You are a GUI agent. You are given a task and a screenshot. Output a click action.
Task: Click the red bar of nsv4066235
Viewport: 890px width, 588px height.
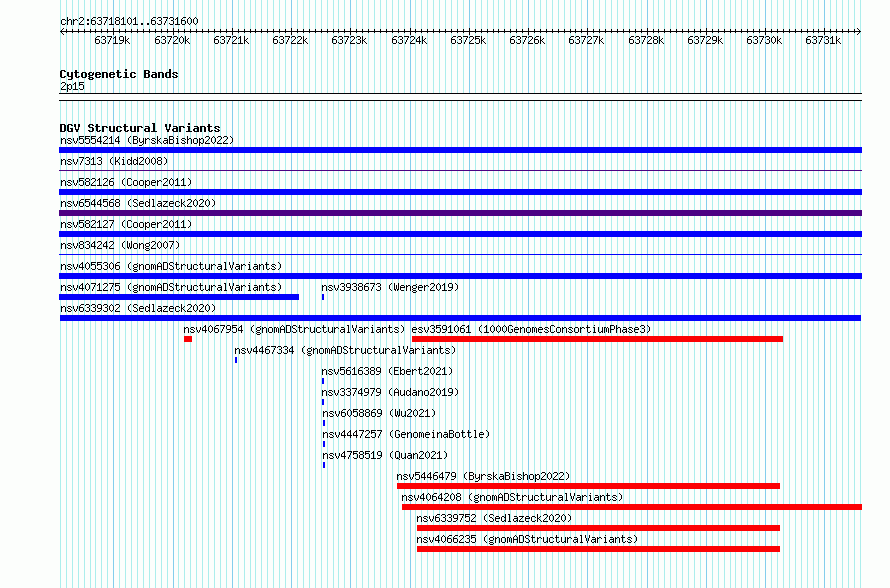pyautogui.click(x=598, y=549)
